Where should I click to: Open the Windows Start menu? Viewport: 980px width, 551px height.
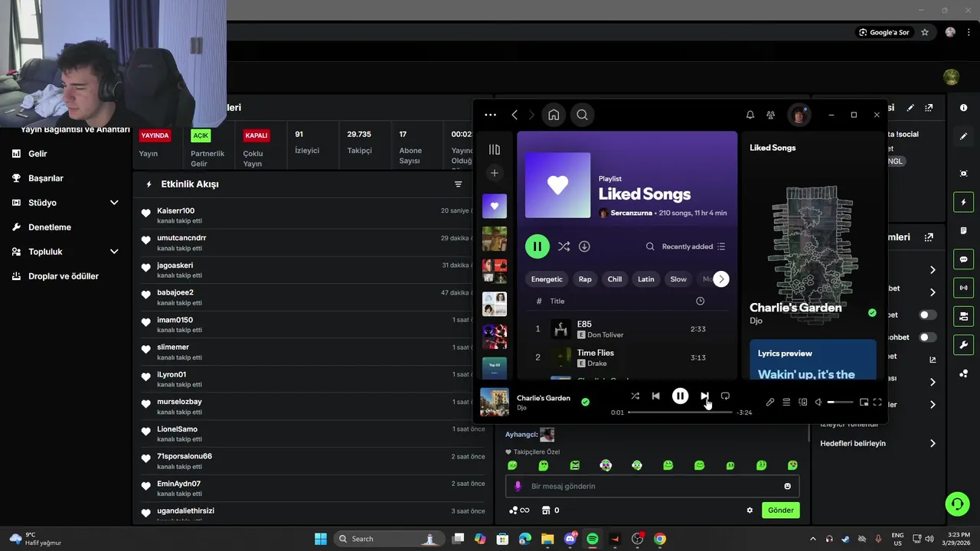pos(321,539)
